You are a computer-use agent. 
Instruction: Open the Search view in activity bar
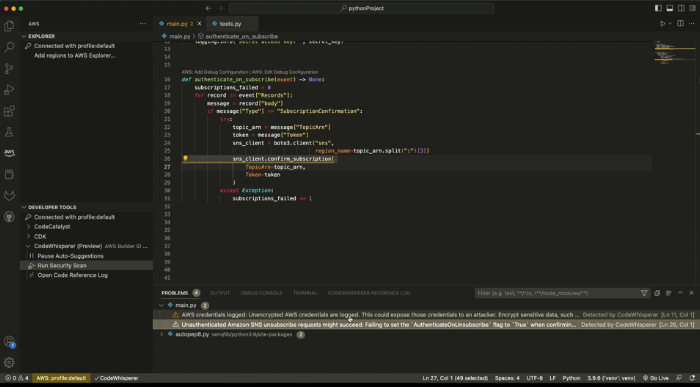(x=9, y=47)
